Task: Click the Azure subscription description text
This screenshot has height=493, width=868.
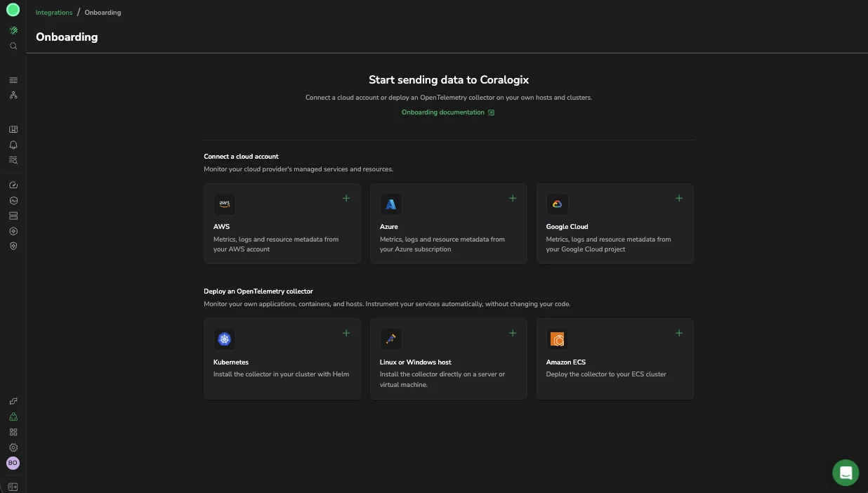Action: [x=442, y=244]
